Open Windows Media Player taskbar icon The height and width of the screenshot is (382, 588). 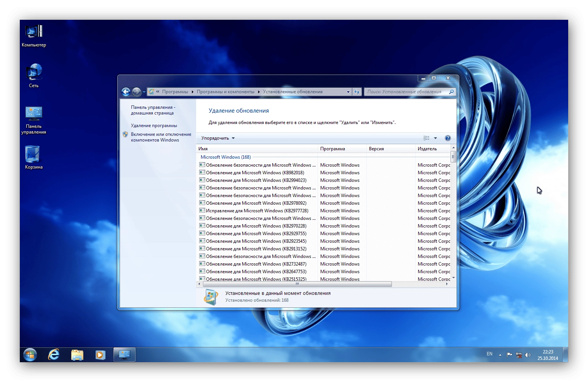(x=100, y=355)
